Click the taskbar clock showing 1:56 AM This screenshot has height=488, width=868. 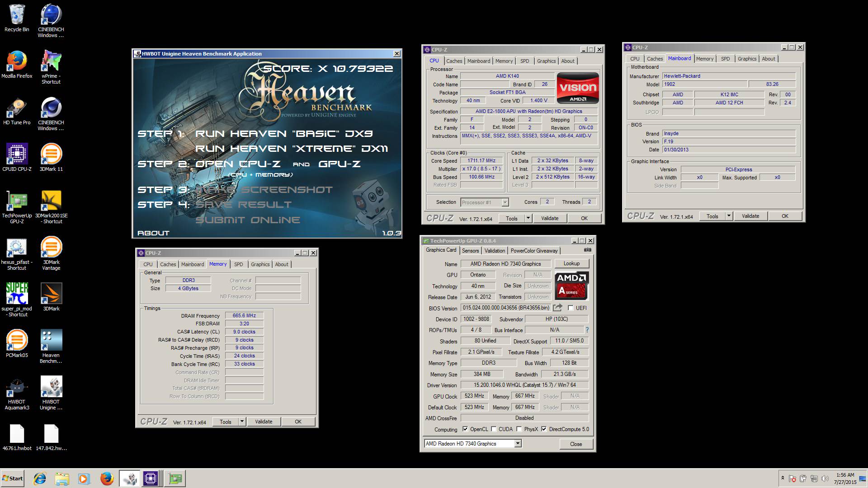[845, 479]
